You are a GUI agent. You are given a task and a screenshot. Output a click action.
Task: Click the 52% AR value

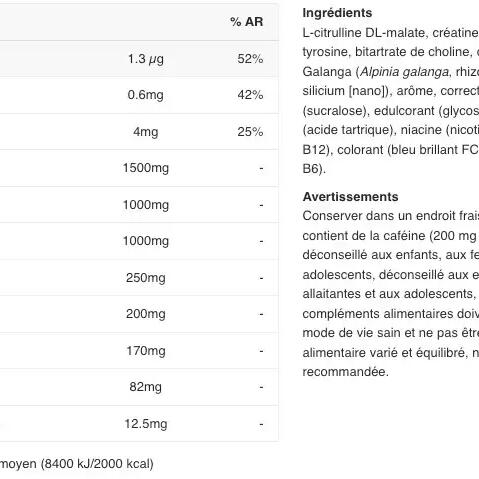click(x=250, y=59)
